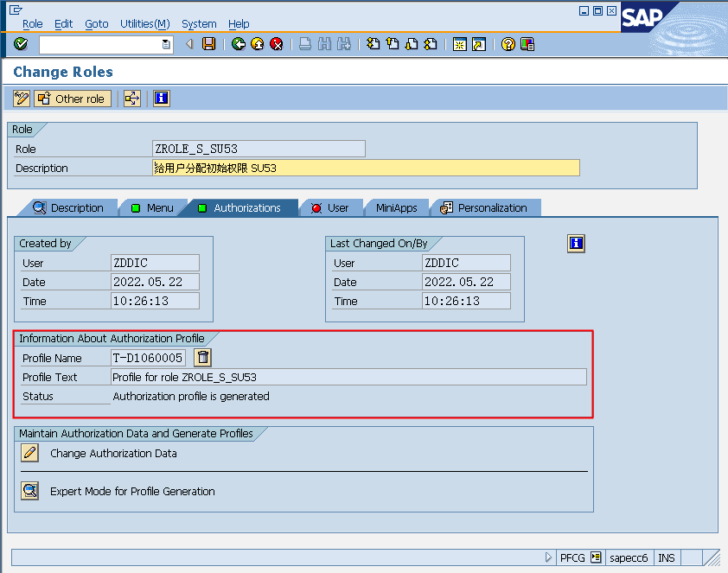Click the Find Next binoculars icon

click(x=344, y=44)
